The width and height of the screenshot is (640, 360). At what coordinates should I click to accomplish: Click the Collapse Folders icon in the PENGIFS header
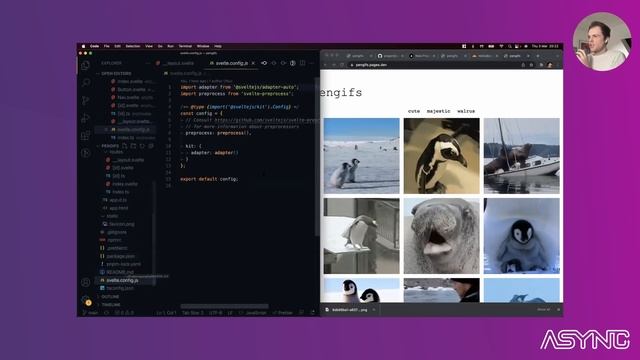pos(151,146)
